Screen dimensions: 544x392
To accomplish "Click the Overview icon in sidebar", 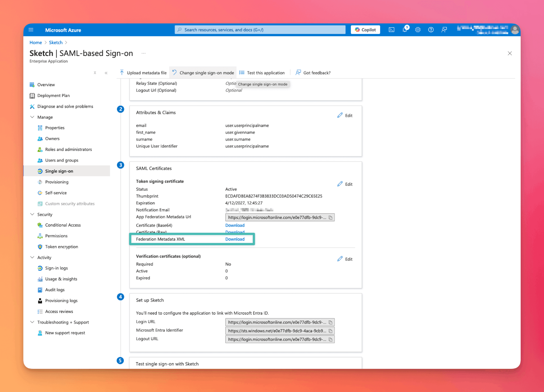I will (32, 85).
